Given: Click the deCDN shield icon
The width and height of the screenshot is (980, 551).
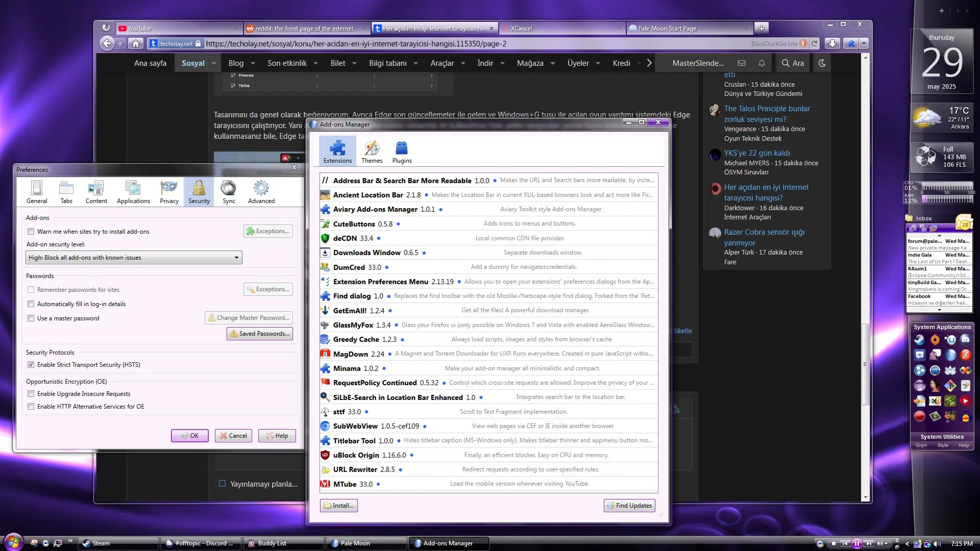Looking at the screenshot, I should pyautogui.click(x=325, y=238).
